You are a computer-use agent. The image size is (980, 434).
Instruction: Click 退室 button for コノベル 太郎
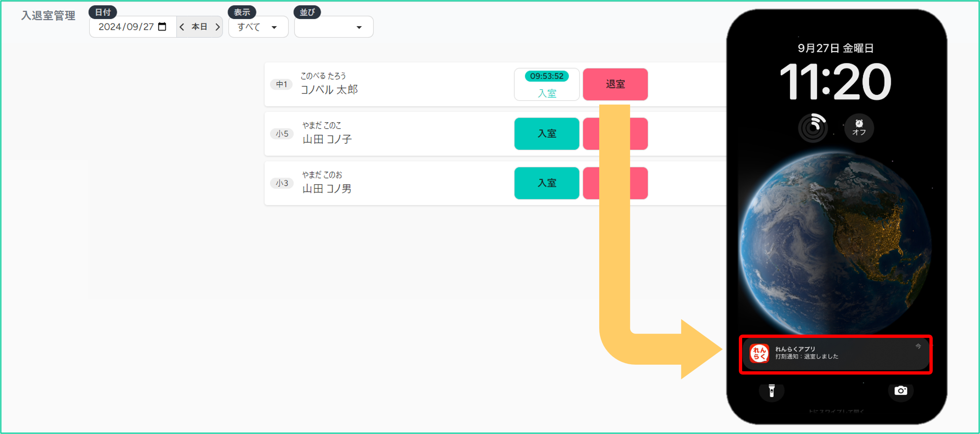click(615, 84)
